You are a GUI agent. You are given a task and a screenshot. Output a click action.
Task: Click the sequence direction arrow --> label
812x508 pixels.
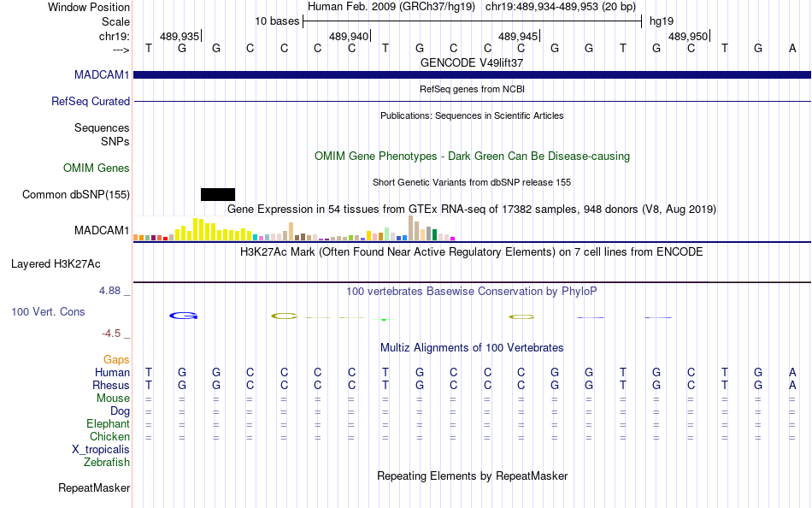121,50
